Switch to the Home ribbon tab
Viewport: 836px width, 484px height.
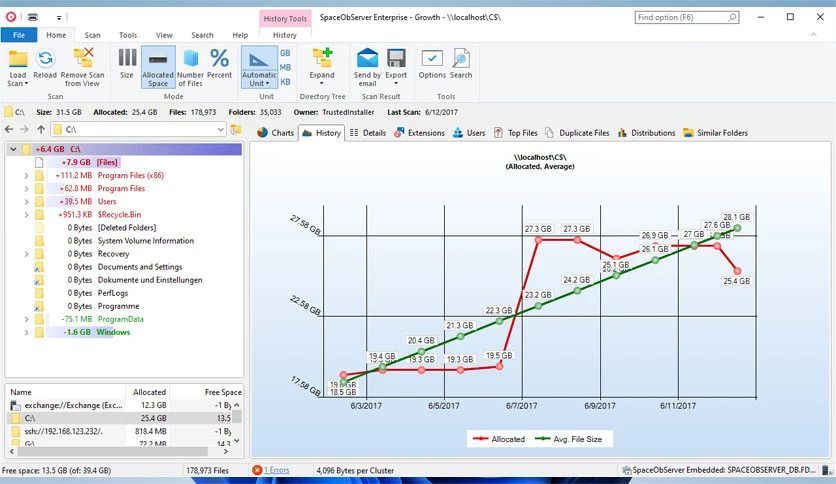click(x=56, y=35)
